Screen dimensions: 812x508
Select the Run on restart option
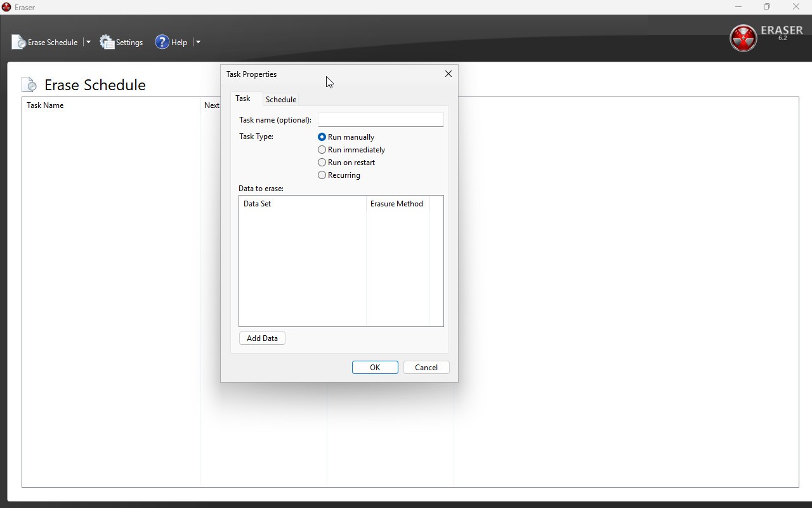[x=322, y=163]
